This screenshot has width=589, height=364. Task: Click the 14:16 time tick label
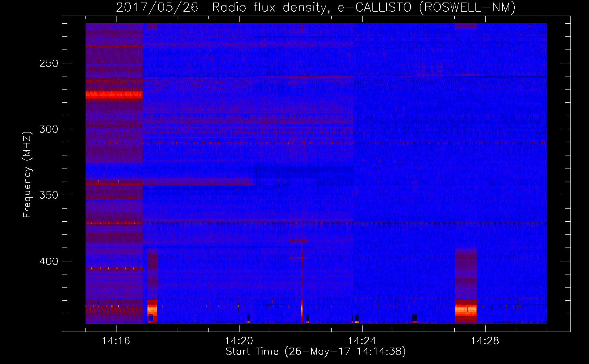[x=116, y=341]
